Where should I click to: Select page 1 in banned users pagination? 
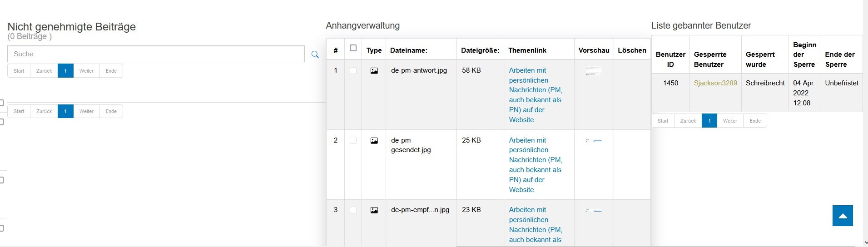[709, 121]
